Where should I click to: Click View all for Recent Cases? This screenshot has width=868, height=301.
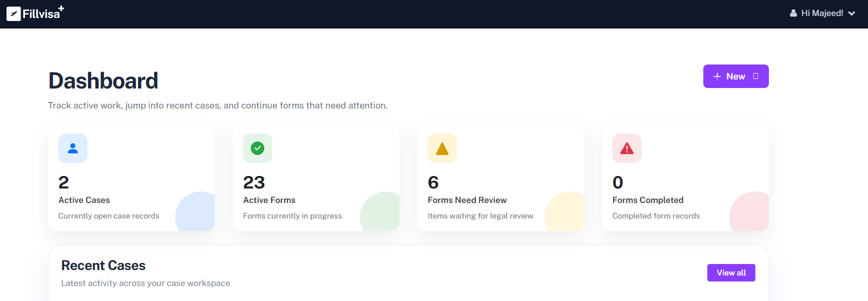pyautogui.click(x=731, y=273)
